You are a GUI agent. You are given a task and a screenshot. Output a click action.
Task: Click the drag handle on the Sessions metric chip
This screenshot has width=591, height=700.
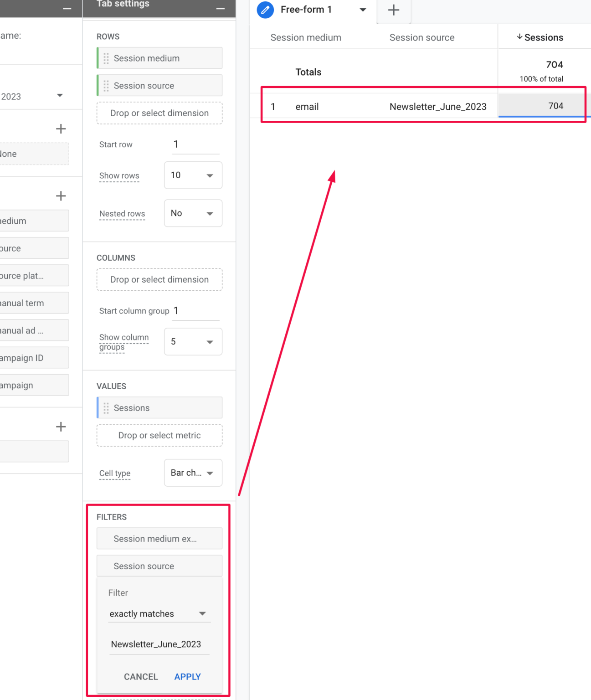click(x=106, y=407)
